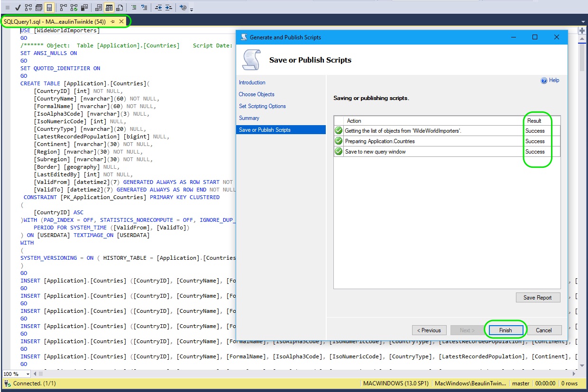588x392 pixels.
Task: Select Results to Grid output mode
Action: [109, 7]
